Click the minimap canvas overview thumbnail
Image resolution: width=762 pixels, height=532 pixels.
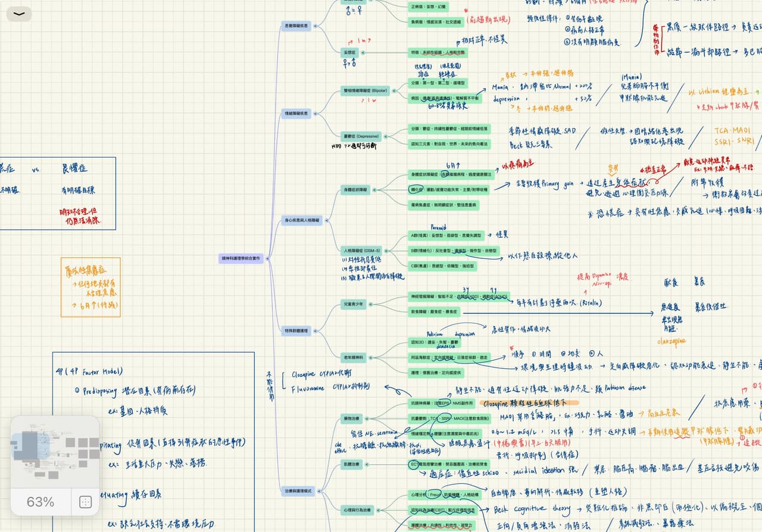[x=55, y=452]
